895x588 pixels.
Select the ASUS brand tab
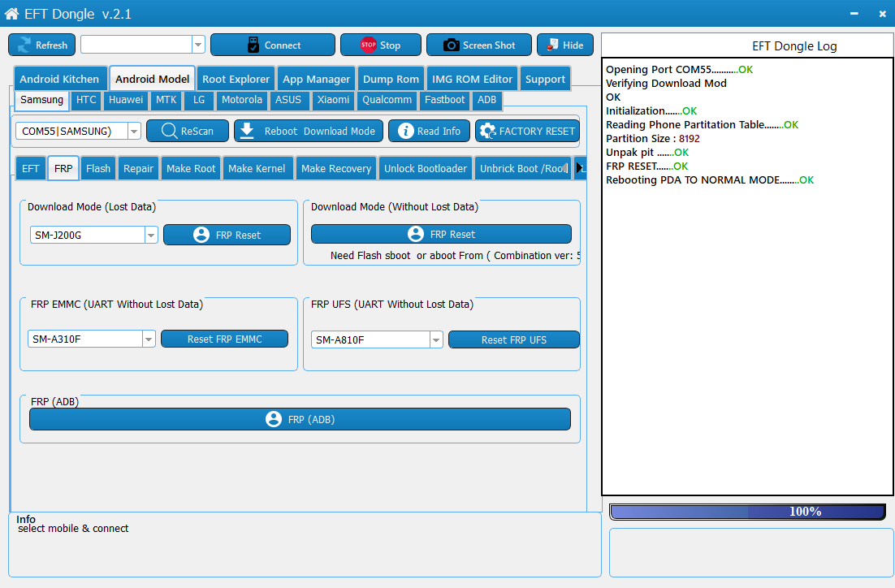coord(288,99)
